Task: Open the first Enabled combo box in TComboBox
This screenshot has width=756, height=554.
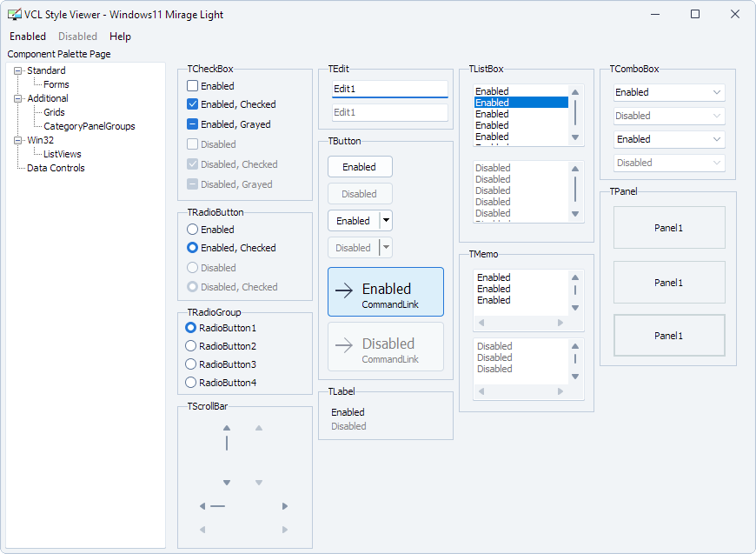Action: coord(669,92)
